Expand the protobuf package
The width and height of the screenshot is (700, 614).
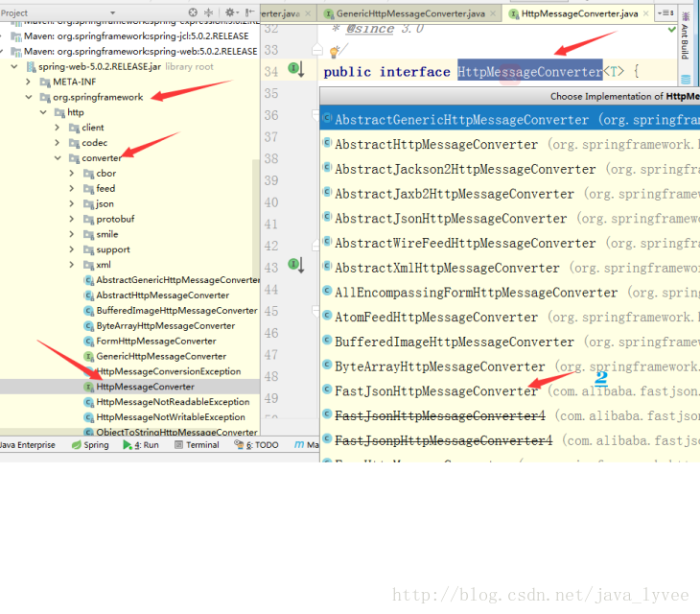[x=71, y=219]
